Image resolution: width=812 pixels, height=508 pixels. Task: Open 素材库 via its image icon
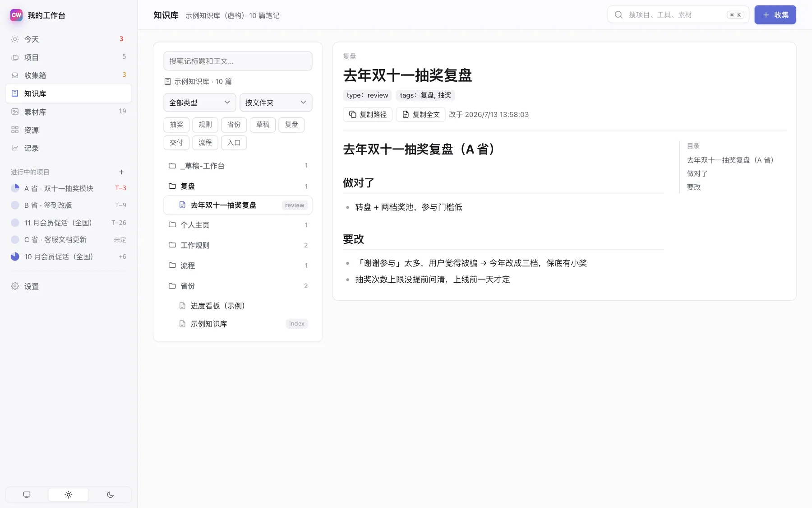(15, 112)
